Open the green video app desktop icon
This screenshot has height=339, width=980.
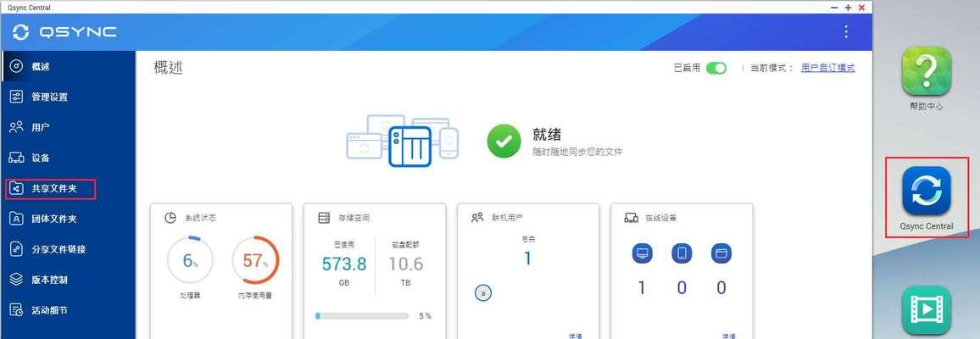coord(927,310)
